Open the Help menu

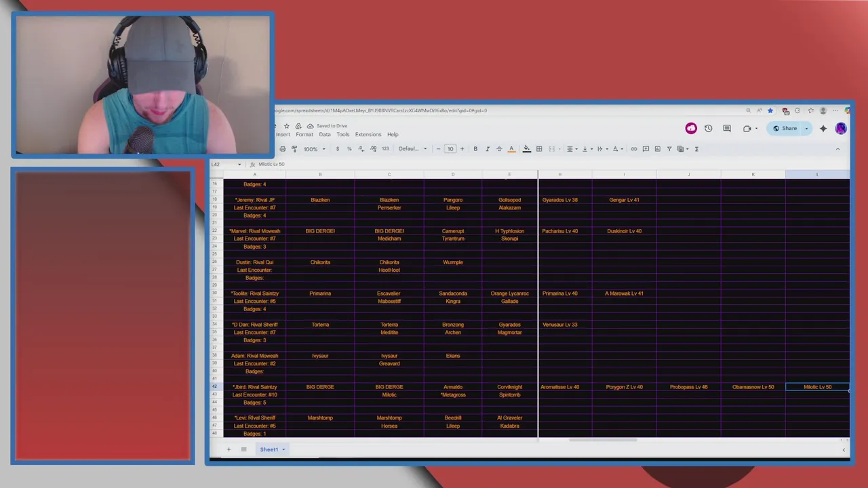click(x=393, y=134)
